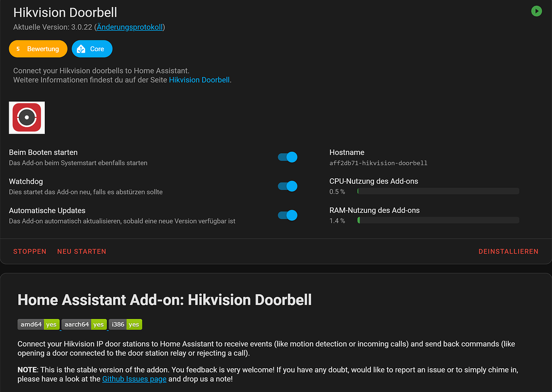552x392 pixels.
Task: Click the amd64 architecture badge
Action: [x=38, y=324]
